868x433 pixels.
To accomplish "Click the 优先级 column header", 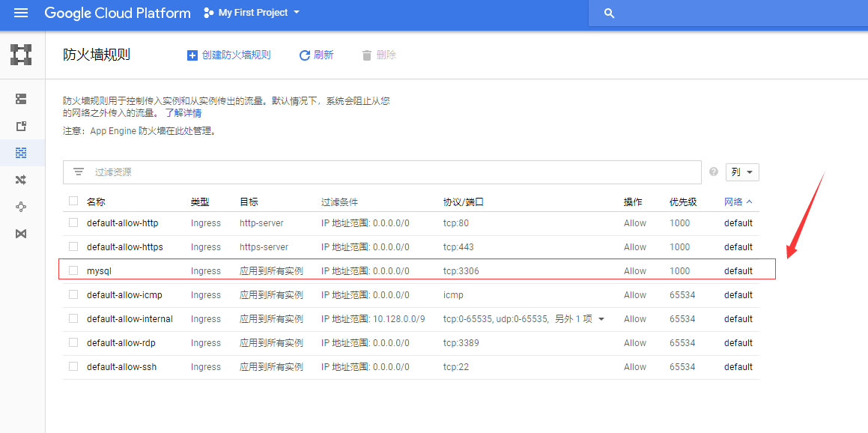I will (x=683, y=202).
